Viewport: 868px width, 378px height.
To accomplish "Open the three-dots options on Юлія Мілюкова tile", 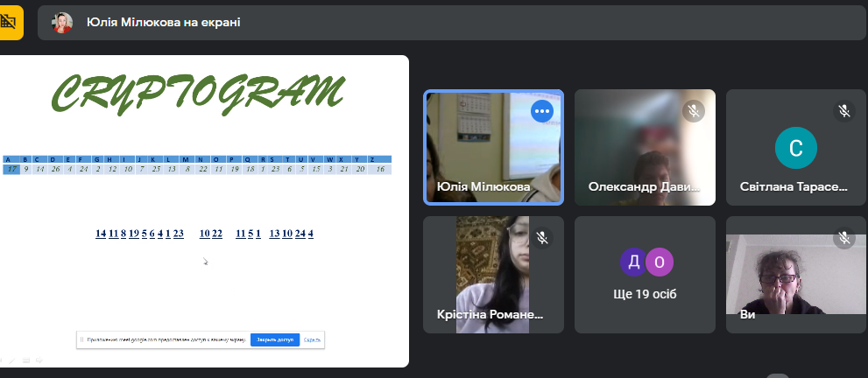I will pos(542,110).
